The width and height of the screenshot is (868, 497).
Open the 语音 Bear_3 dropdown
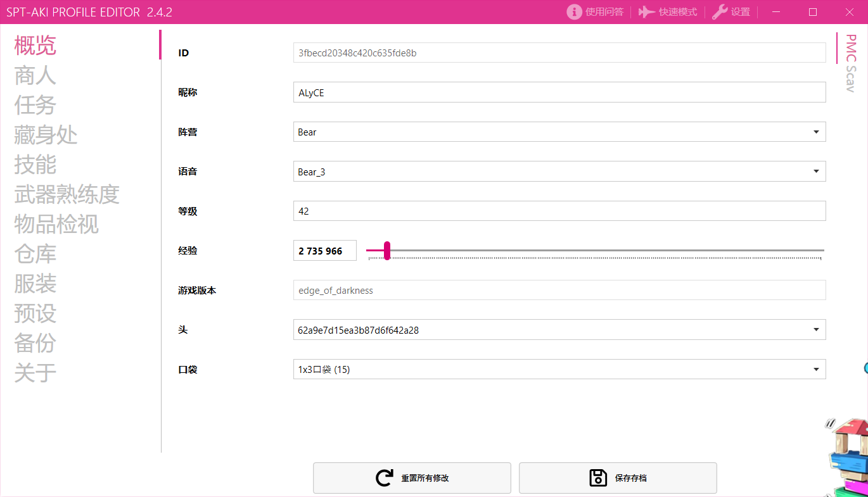pos(815,172)
